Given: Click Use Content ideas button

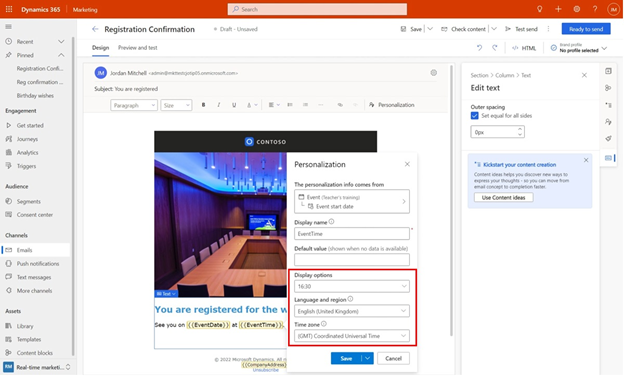Looking at the screenshot, I should click(x=503, y=198).
